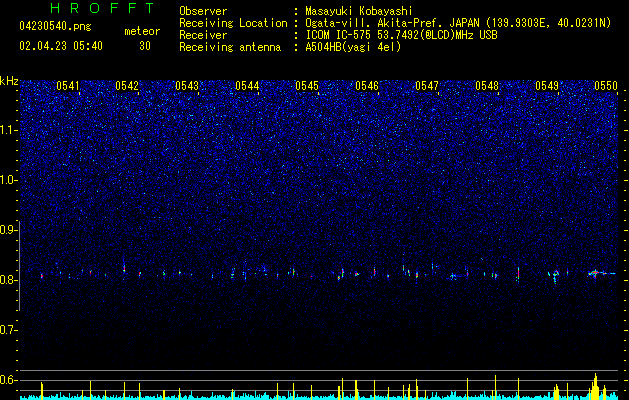
Task: Click the gray frequency range bar on left axis
Action: click(x=19, y=266)
